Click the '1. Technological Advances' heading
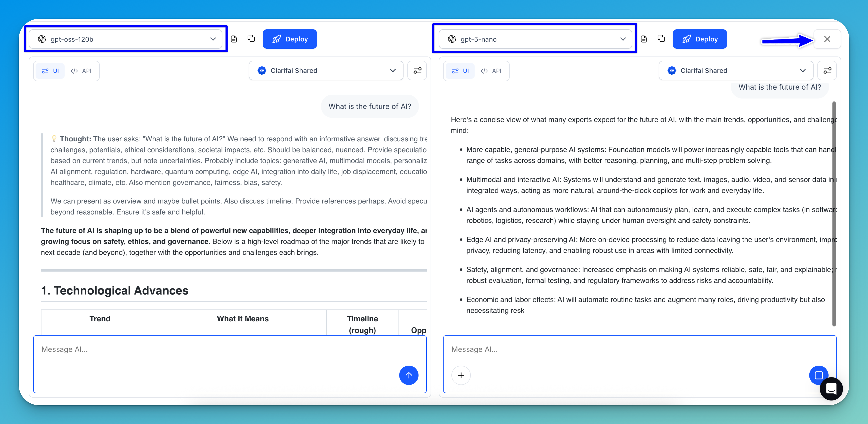868x424 pixels. point(115,290)
